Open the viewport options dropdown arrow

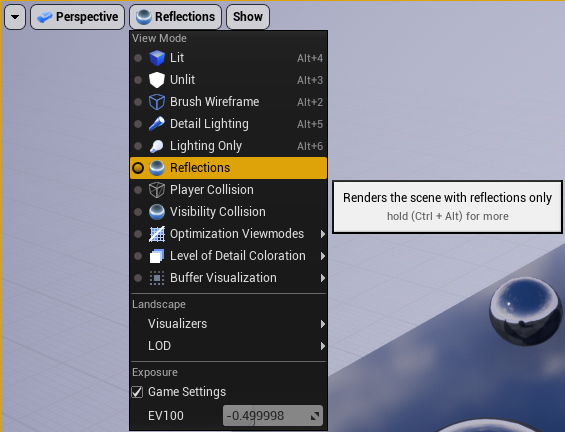tap(15, 17)
